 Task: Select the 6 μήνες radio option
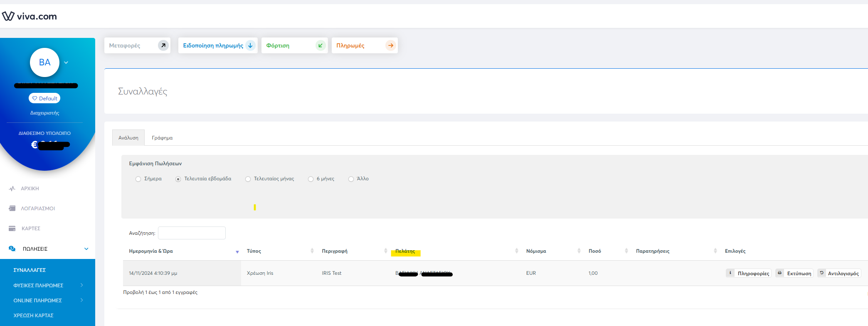coord(311,179)
